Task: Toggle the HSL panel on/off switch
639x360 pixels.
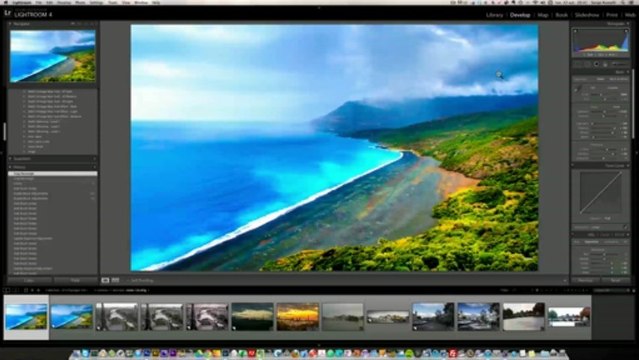Action: (x=573, y=235)
